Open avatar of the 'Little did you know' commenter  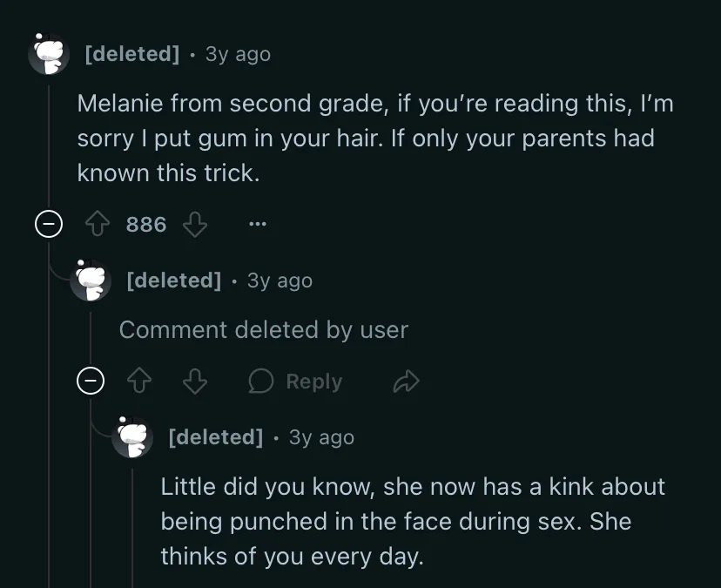point(132,437)
